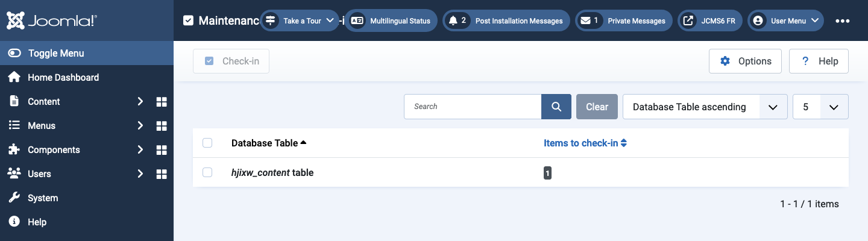This screenshot has height=241, width=868.
Task: Click the User Menu avatar icon
Action: [758, 20]
